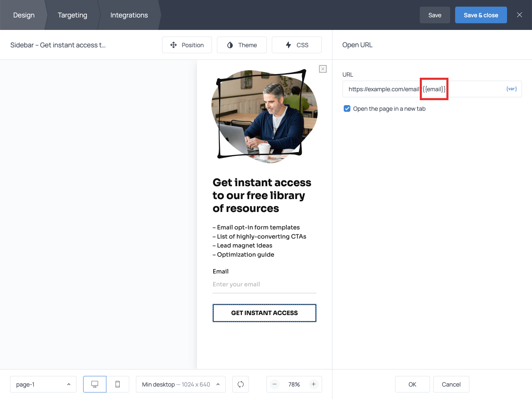Expand the Min desktop resolution dropdown

point(181,384)
